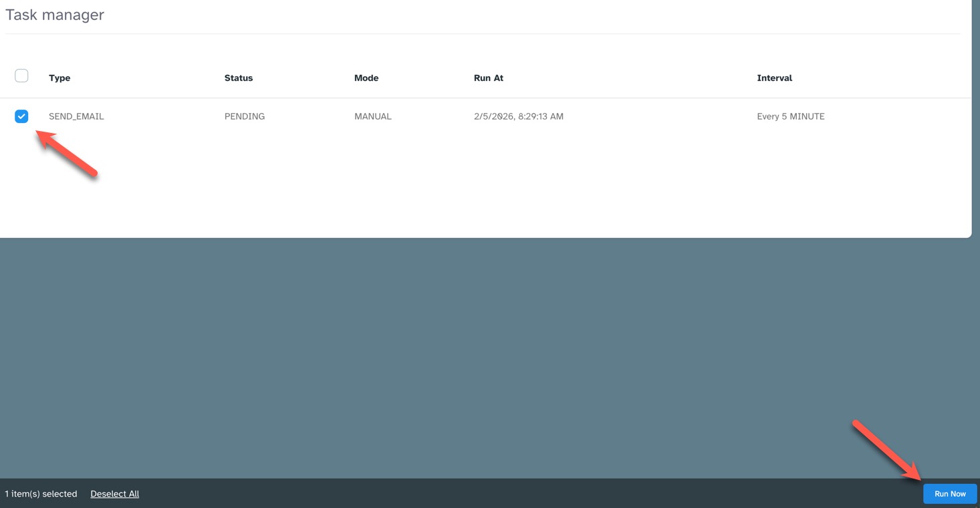Click the Mode column header

366,78
